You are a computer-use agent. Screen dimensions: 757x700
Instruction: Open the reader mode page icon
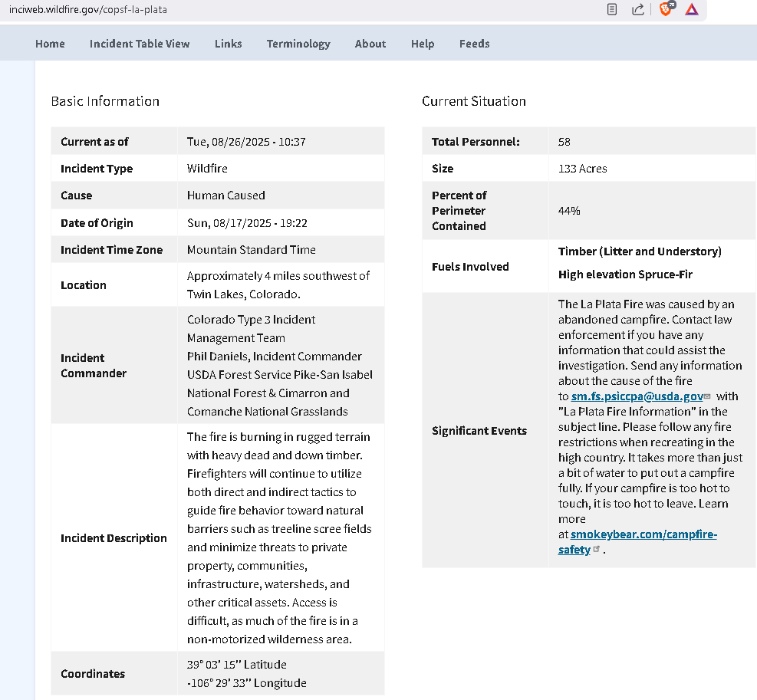612,9
